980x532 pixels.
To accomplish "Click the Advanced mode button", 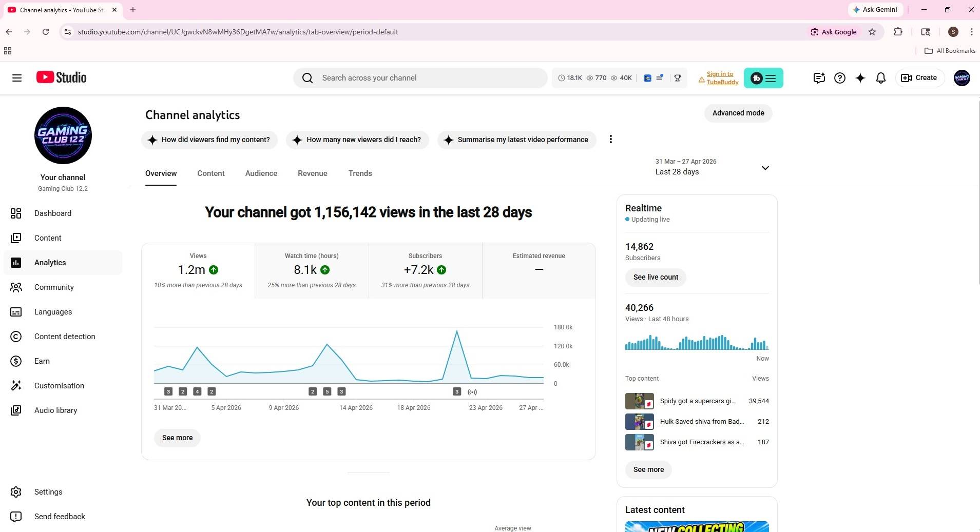I will point(738,113).
